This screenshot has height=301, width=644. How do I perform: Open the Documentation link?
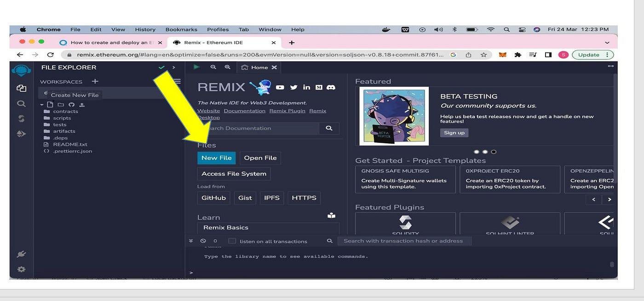245,111
